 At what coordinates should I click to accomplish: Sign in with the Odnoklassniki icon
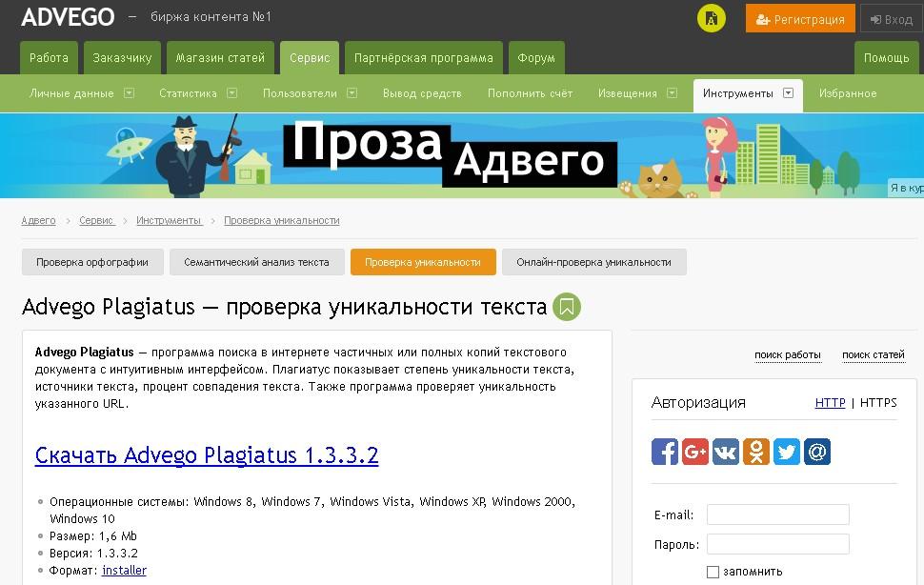pos(756,452)
